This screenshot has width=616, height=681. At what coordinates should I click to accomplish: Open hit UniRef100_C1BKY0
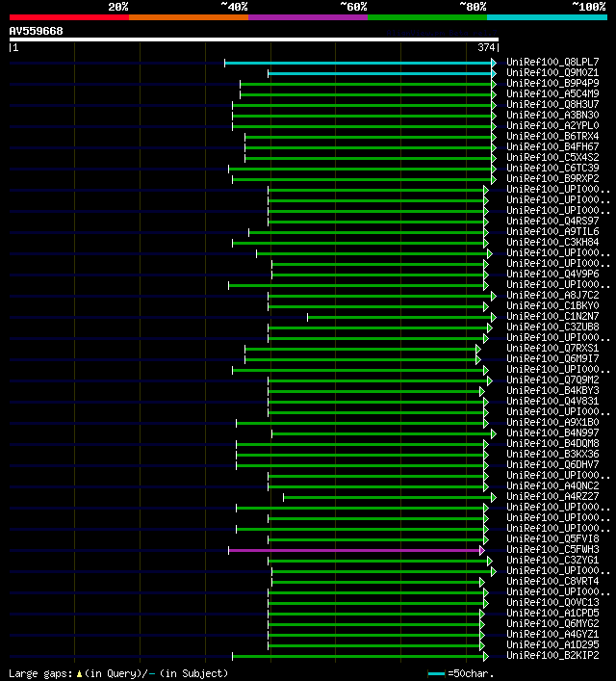coord(552,305)
